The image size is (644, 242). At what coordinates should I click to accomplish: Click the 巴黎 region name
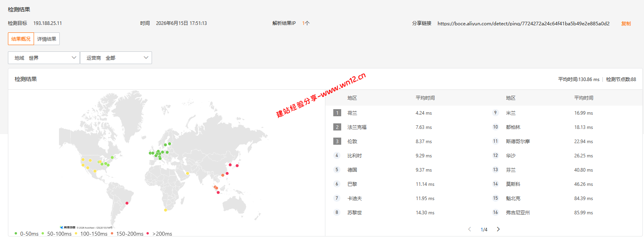tap(352, 184)
